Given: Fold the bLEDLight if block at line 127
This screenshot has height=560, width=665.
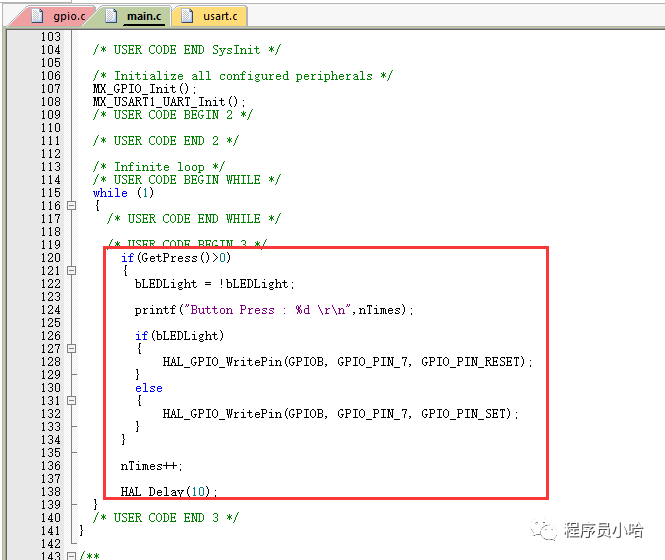Looking at the screenshot, I should coord(71,349).
